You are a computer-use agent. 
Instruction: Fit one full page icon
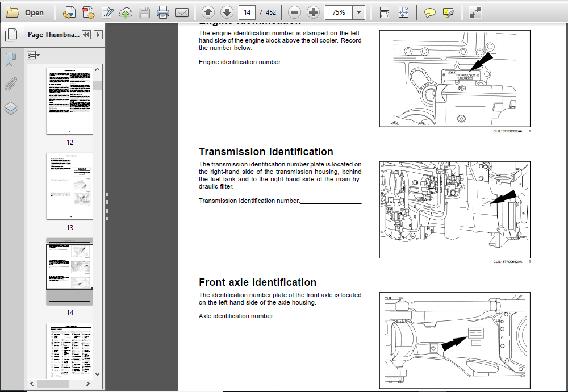(403, 12)
